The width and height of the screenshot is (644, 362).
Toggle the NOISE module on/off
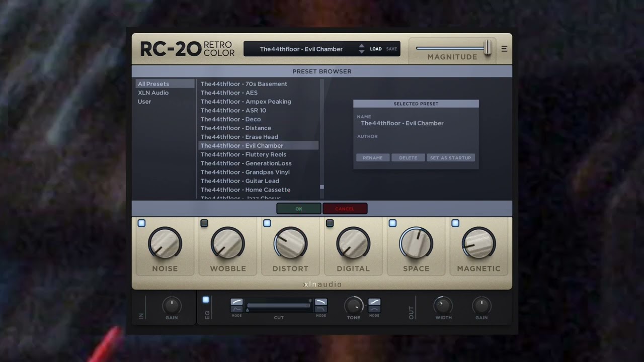click(x=141, y=223)
